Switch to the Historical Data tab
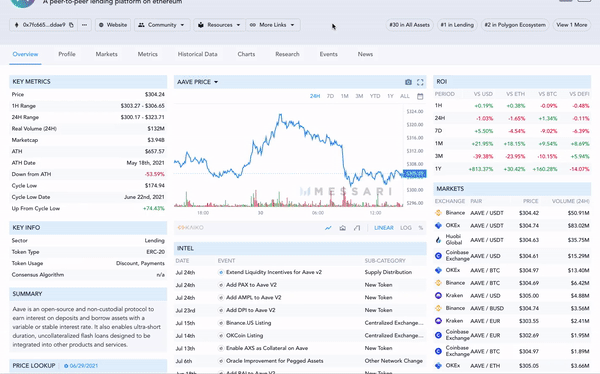This screenshot has height=374, width=600. tap(197, 54)
